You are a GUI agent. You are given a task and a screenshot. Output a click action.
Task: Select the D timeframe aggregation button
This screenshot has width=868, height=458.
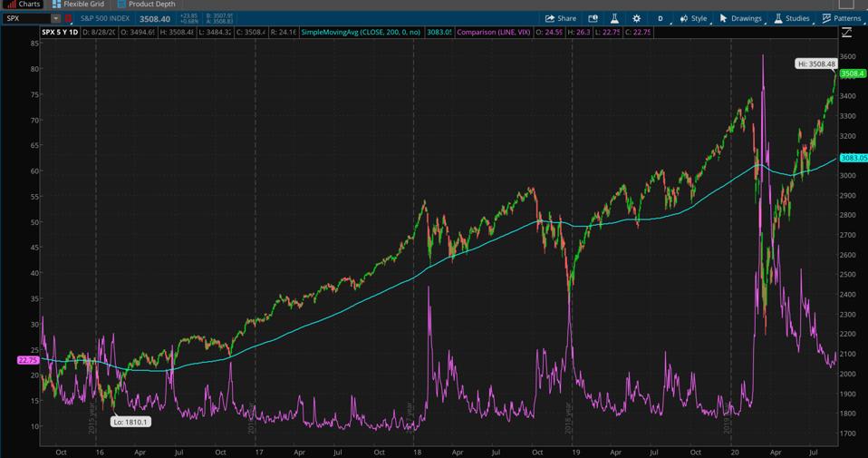click(x=661, y=18)
